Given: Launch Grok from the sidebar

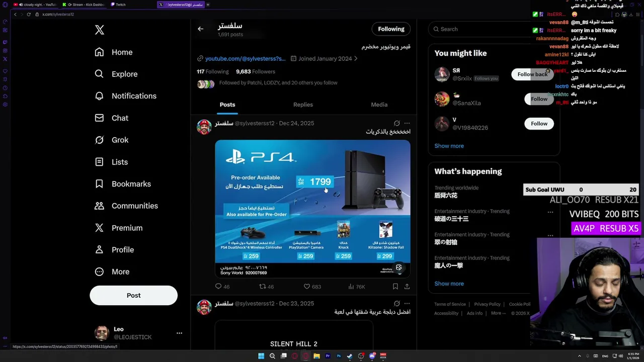Looking at the screenshot, I should coord(112,140).
